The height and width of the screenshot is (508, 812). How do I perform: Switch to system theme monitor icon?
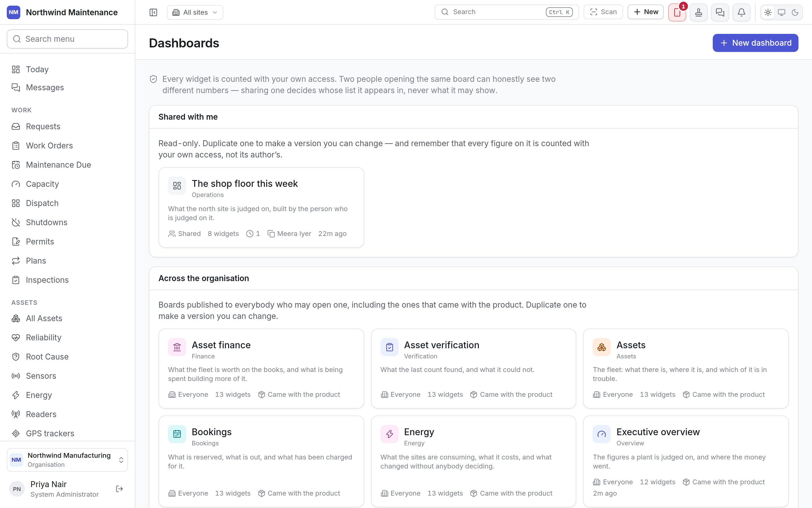tap(782, 12)
